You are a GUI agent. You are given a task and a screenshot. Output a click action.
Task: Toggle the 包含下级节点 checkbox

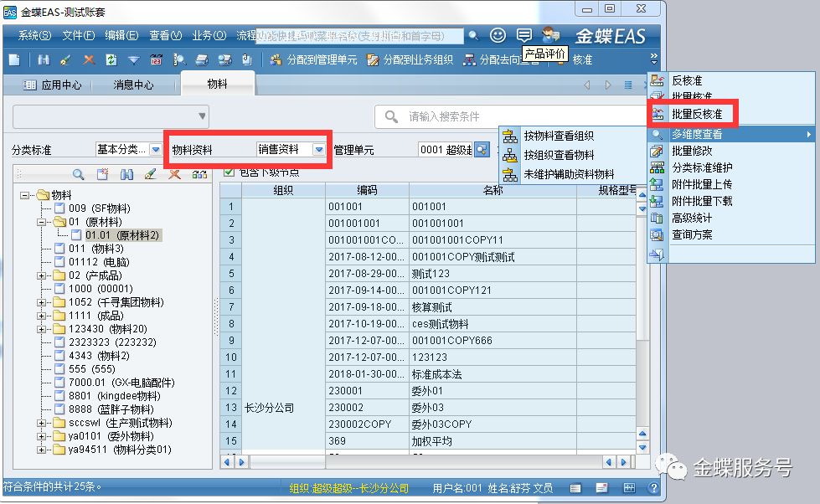[229, 172]
